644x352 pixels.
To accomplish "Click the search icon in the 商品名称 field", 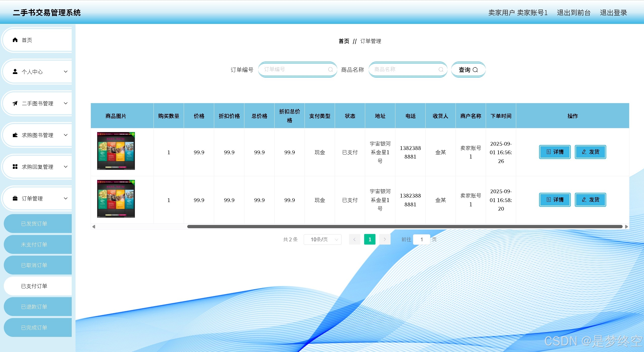I will coord(441,69).
